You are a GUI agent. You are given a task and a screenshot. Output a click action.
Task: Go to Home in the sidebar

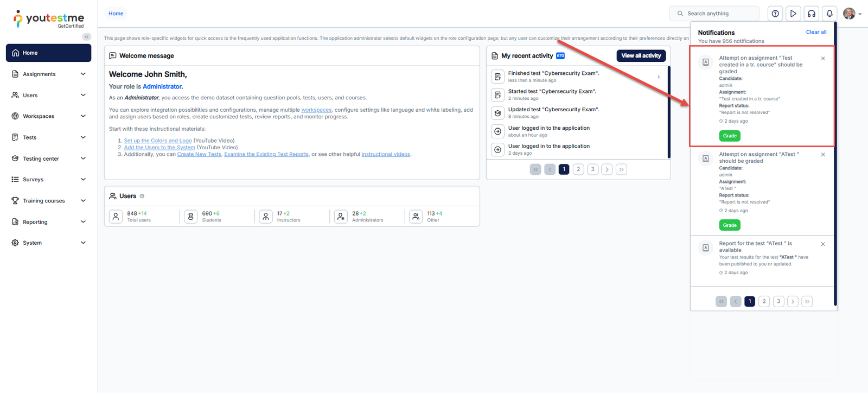pos(48,53)
